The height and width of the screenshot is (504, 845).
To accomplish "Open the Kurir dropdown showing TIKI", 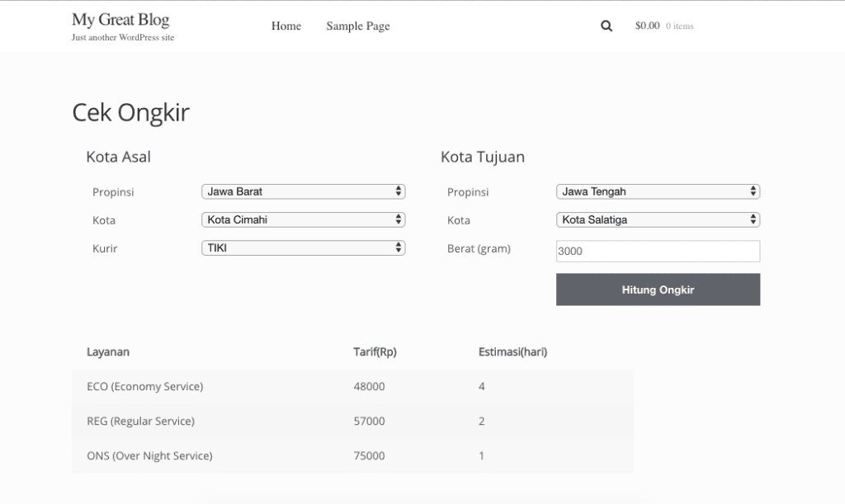I will click(x=304, y=247).
